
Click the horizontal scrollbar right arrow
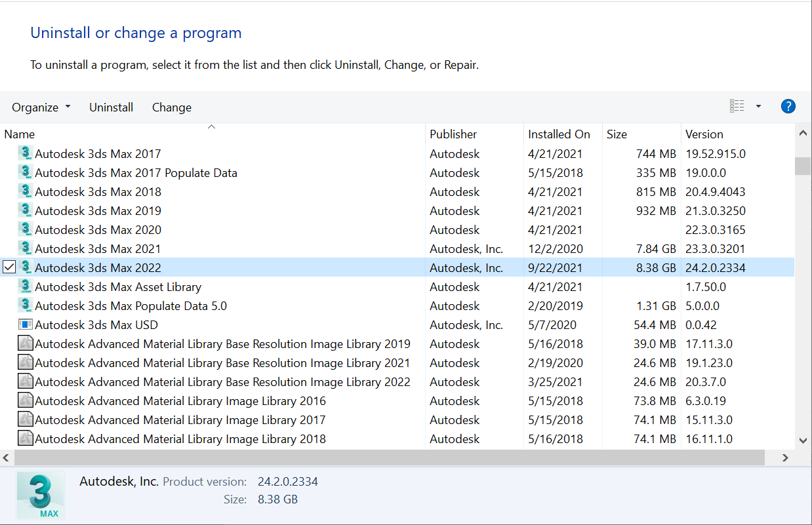tap(785, 457)
